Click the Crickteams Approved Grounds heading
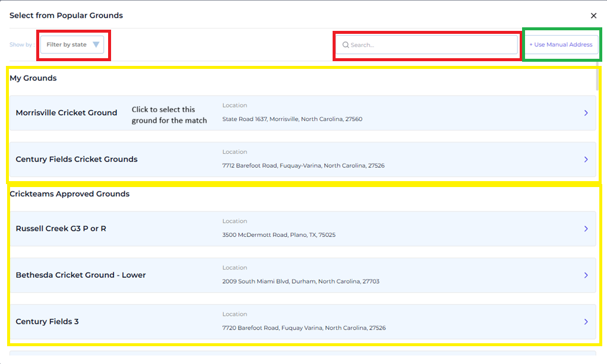The width and height of the screenshot is (607, 364). pyautogui.click(x=69, y=194)
